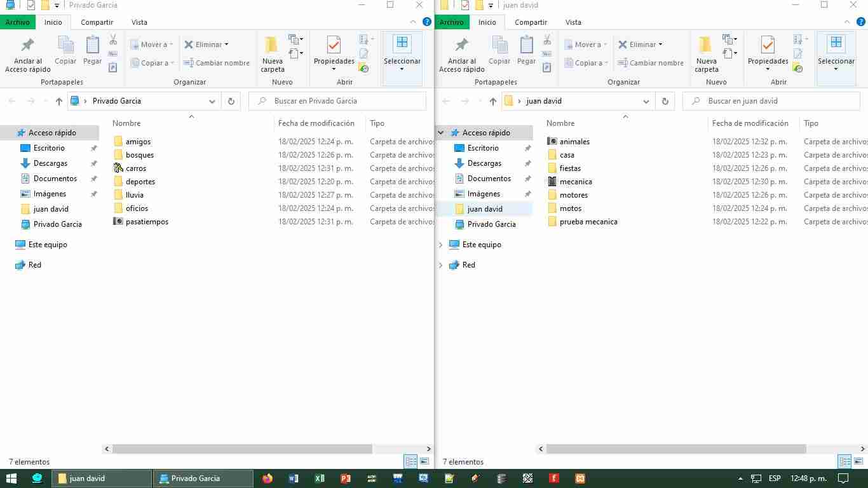
Task: Expand Eliminar dropdown arrow in juan david ribbon
Action: point(660,44)
